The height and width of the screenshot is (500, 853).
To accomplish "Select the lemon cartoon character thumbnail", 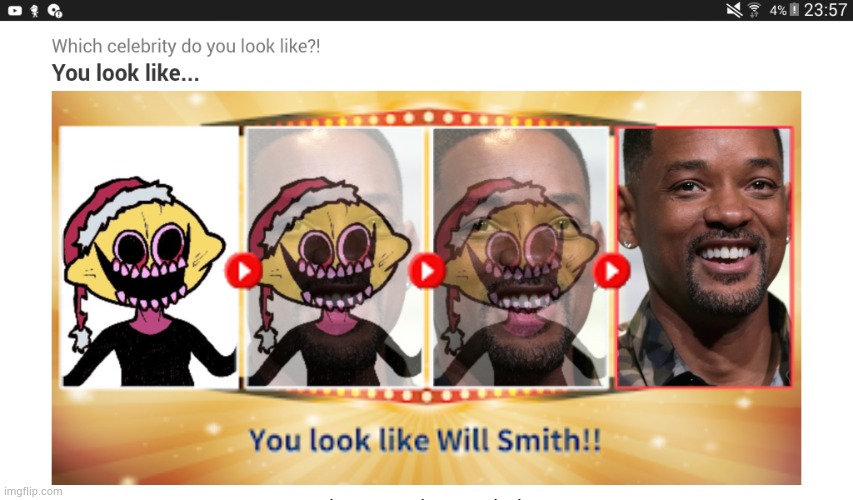I will click(x=149, y=257).
